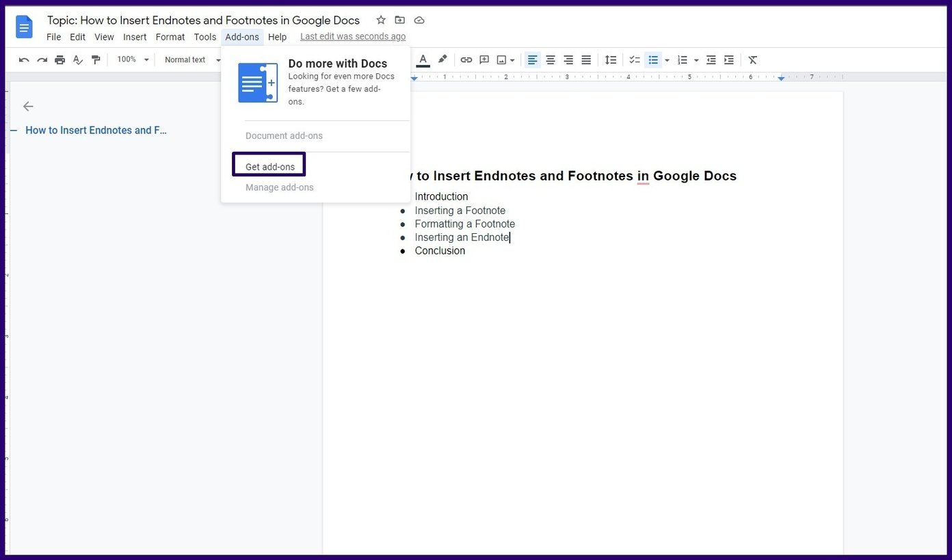952x560 pixels.
Task: Toggle the bulleted list button
Action: [653, 60]
